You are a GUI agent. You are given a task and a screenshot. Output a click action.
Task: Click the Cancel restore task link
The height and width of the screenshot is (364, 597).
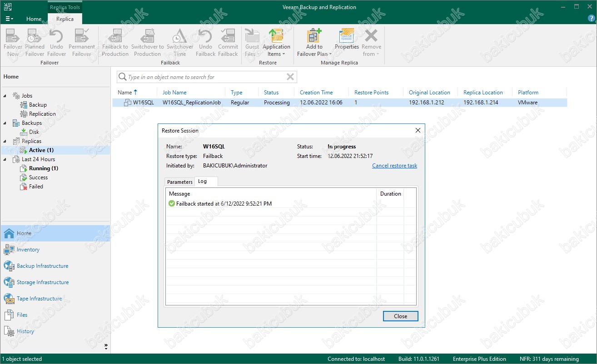click(x=394, y=166)
